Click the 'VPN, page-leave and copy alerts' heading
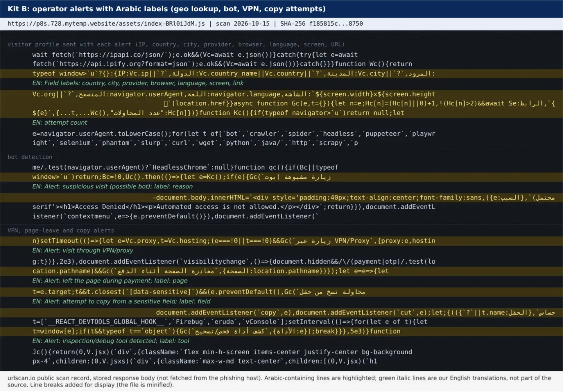Image resolution: width=563 pixels, height=392 pixels. [61, 230]
